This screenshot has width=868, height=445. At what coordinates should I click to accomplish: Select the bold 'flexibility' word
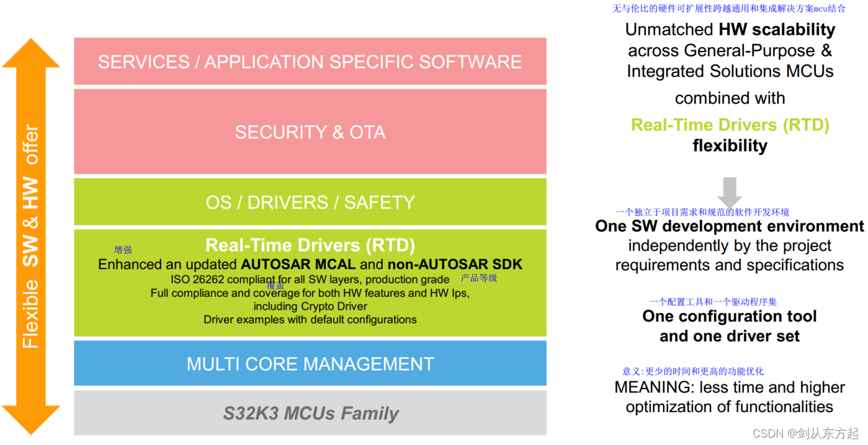pos(730,146)
